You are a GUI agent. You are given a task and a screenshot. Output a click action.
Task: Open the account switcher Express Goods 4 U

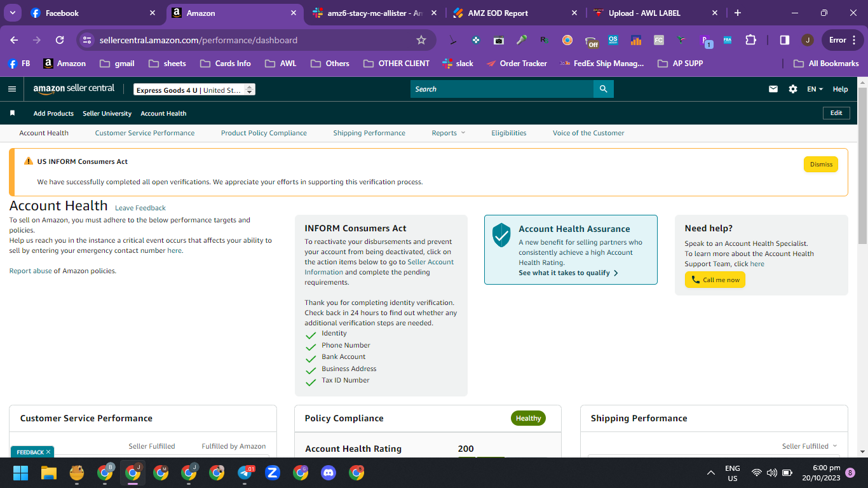coord(194,90)
